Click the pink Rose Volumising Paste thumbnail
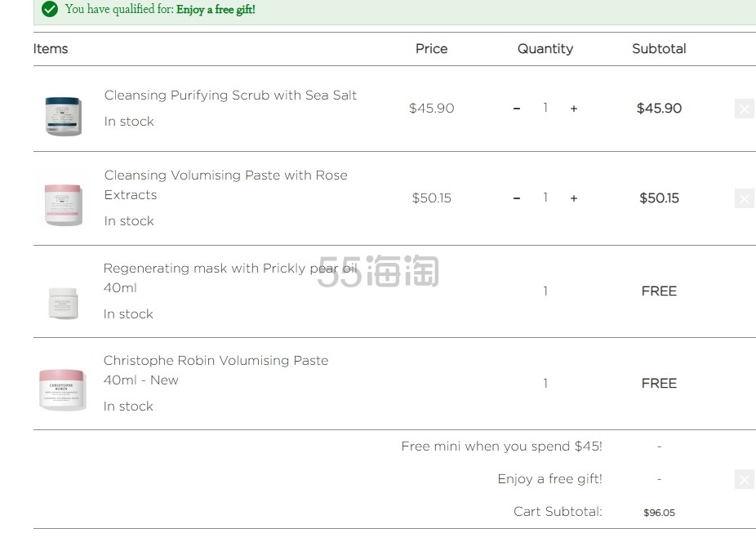756x542 pixels. click(63, 205)
